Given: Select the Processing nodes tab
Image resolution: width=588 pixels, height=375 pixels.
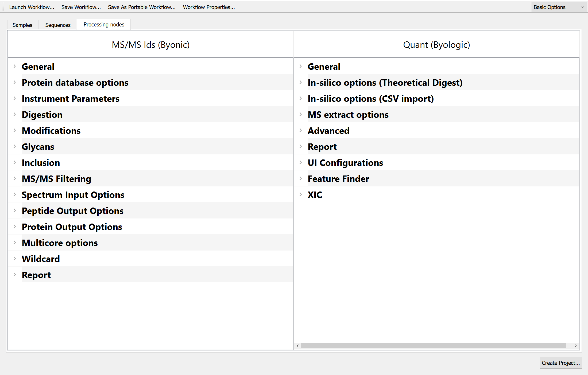Looking at the screenshot, I should pos(104,25).
